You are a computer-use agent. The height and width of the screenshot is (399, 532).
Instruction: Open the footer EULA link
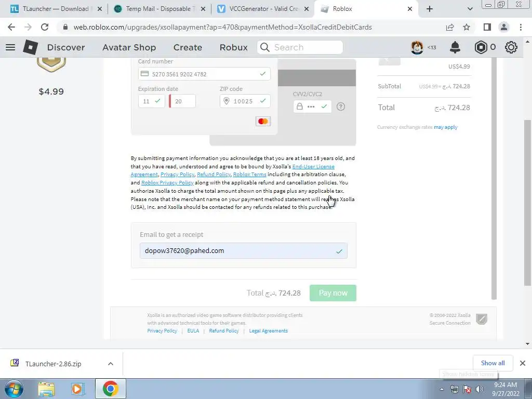pos(193,331)
